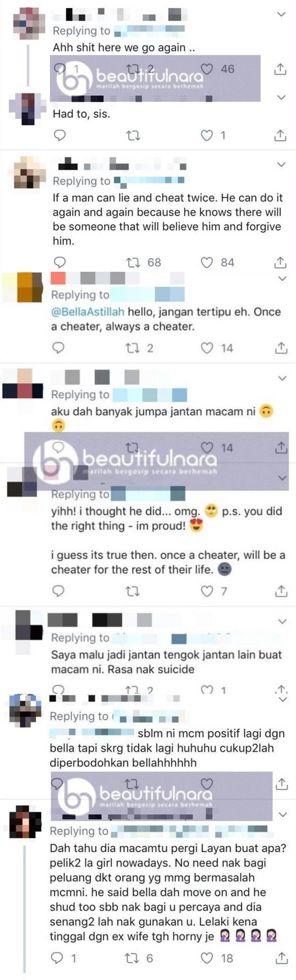
Task: Reply to the "im proud!" tweet
Action: [58, 591]
